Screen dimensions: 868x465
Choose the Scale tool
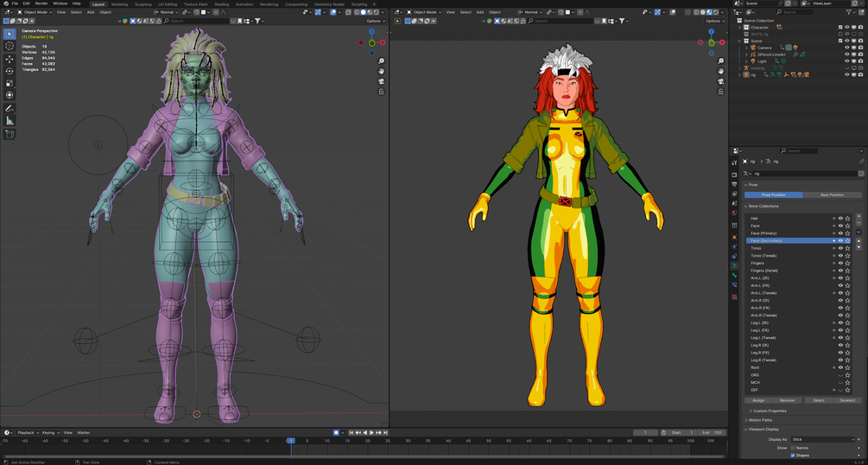10,83
